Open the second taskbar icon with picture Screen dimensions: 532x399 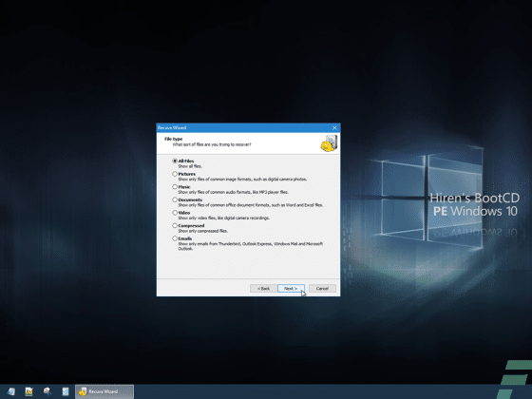(x=29, y=391)
